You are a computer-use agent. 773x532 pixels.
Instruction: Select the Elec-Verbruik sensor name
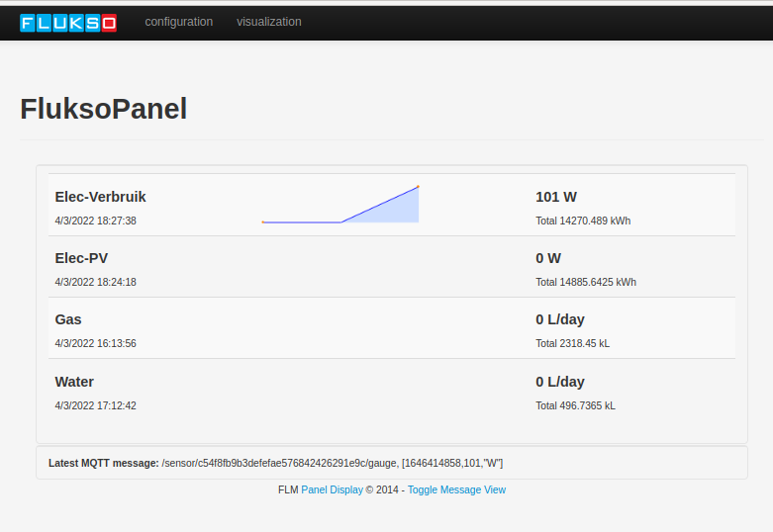point(100,197)
